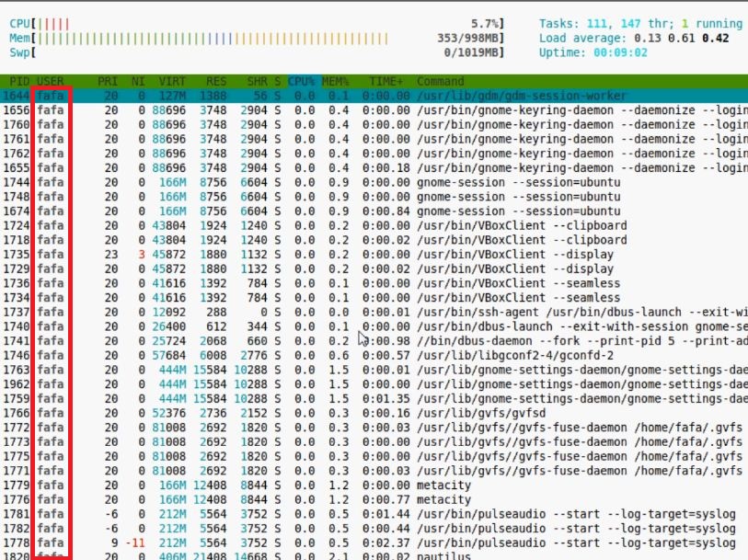Click the 0/1019MB swap value

[471, 52]
